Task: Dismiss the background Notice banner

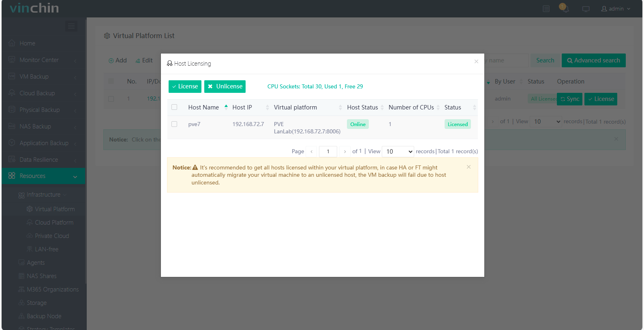Action: click(616, 139)
